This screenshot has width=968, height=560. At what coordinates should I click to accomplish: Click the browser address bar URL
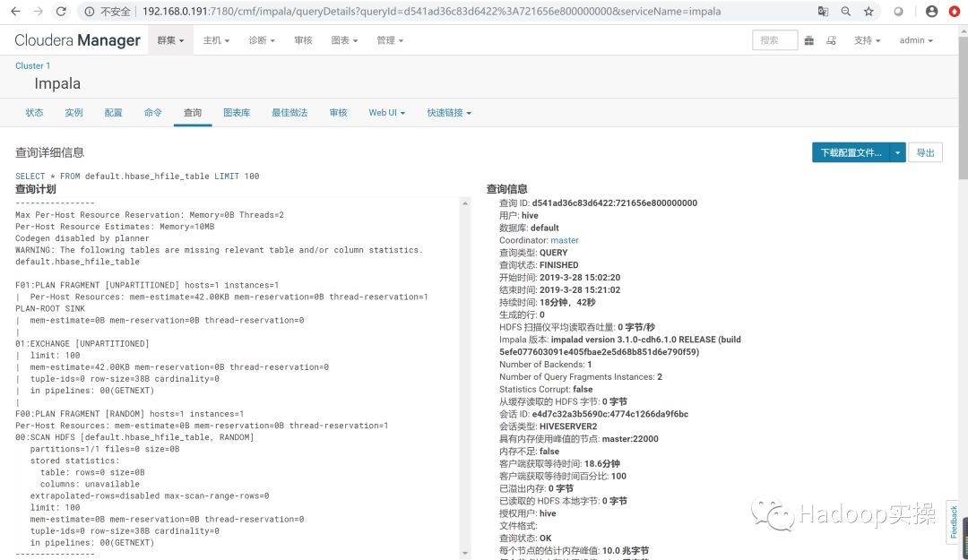click(431, 11)
